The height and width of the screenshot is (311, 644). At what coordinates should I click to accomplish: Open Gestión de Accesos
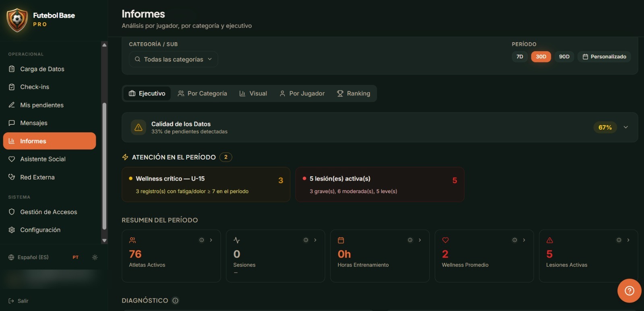click(x=50, y=212)
